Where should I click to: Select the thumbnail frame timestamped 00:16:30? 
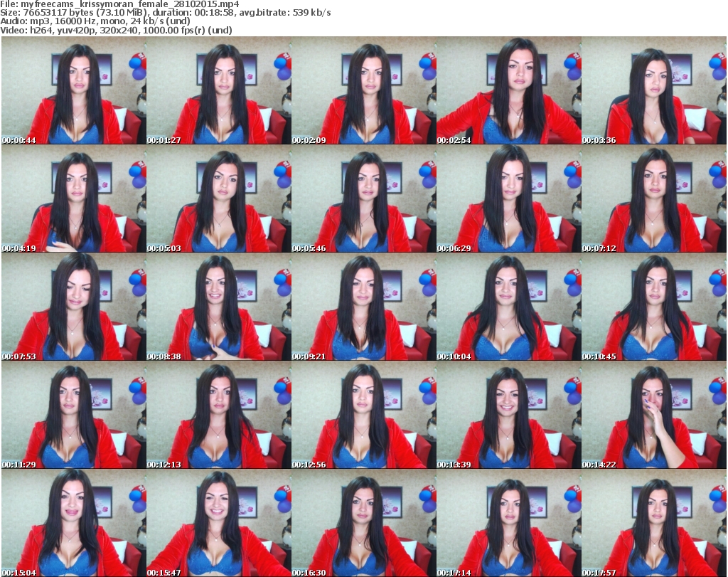(363, 523)
